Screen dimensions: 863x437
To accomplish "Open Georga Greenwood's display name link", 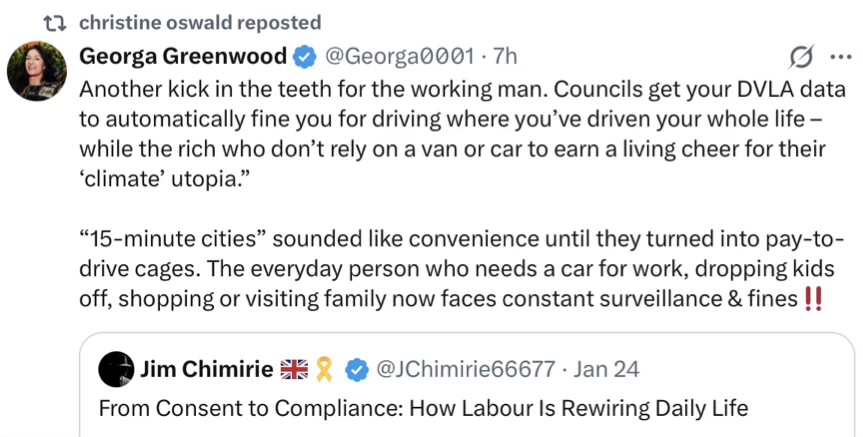I will [x=183, y=55].
